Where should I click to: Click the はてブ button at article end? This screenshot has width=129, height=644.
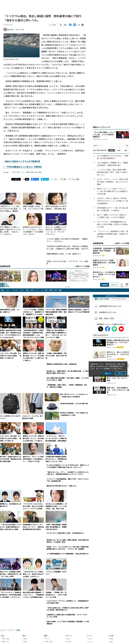(x=45, y=179)
